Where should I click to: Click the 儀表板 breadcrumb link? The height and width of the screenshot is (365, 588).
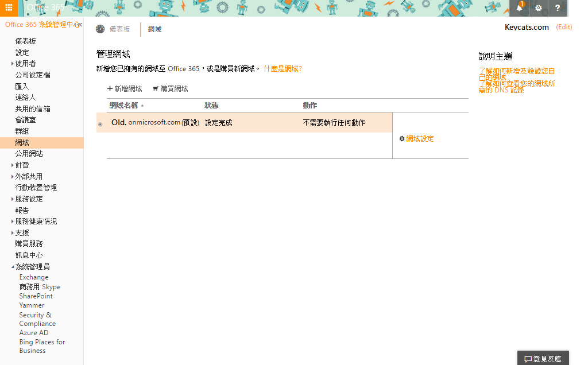119,29
